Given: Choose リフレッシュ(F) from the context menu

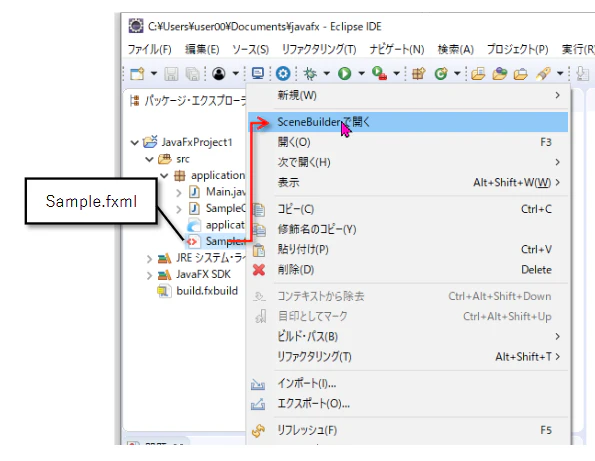Looking at the screenshot, I should pyautogui.click(x=408, y=430).
